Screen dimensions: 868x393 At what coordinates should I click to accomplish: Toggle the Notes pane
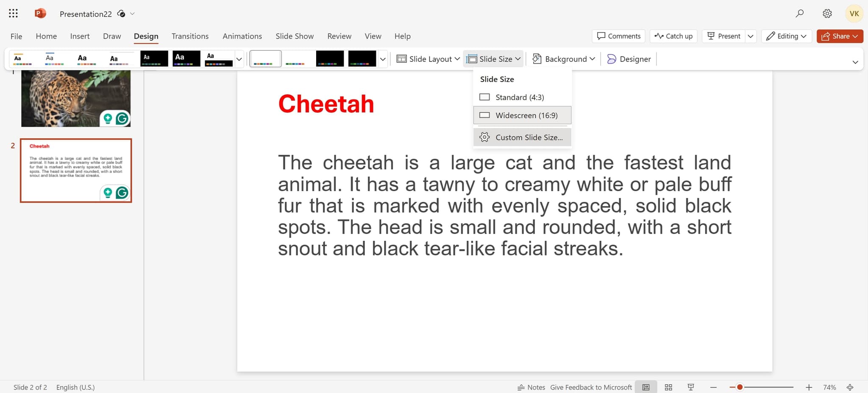click(531, 387)
